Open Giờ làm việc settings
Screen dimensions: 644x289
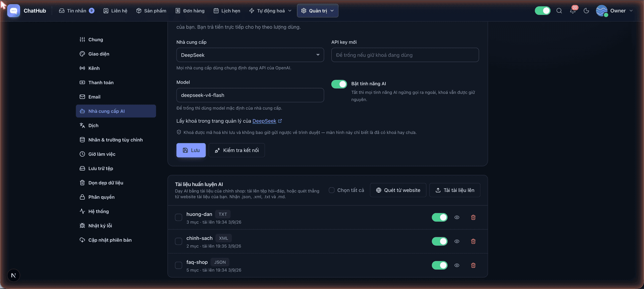116,154
